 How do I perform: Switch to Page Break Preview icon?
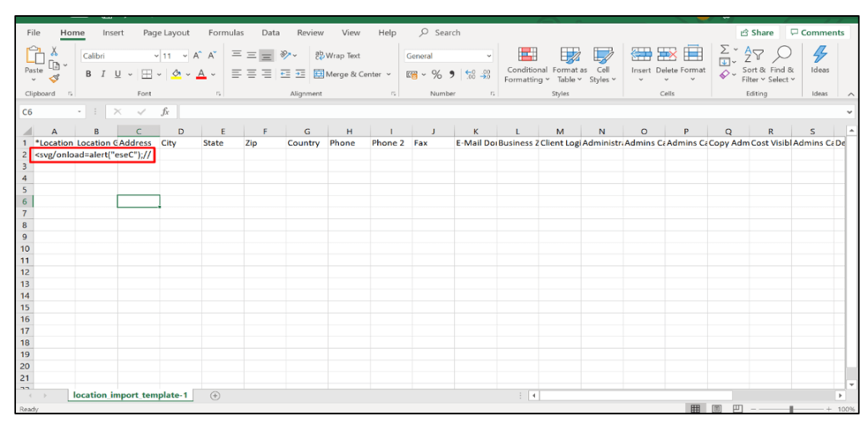tap(737, 409)
